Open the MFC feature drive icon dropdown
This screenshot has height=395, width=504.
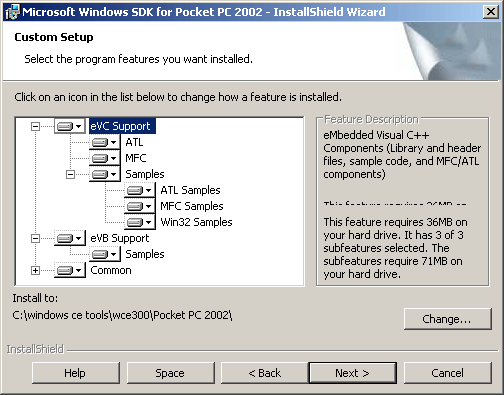click(x=104, y=158)
